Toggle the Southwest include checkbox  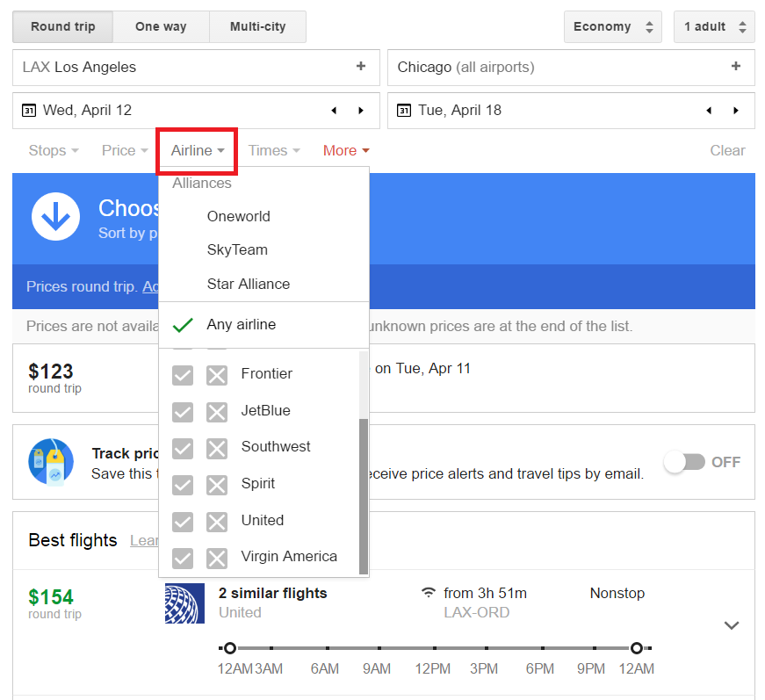point(183,448)
